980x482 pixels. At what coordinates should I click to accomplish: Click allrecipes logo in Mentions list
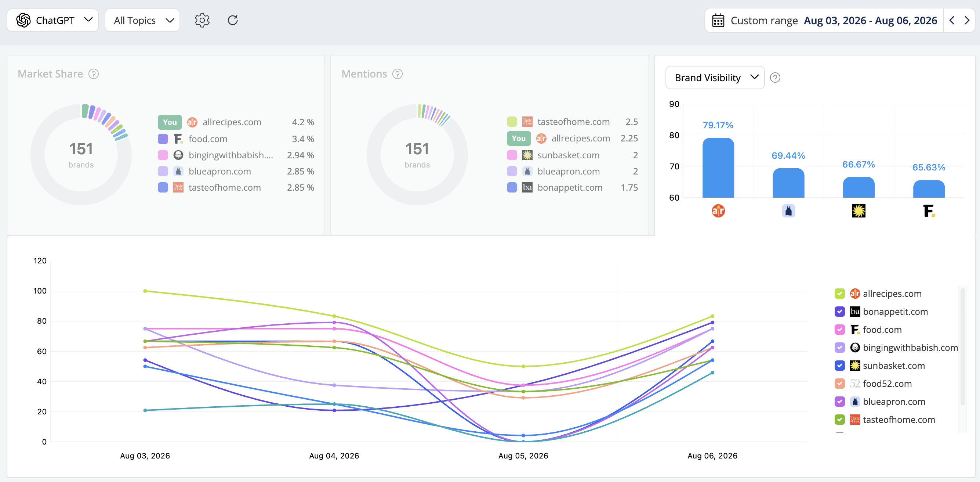541,138
